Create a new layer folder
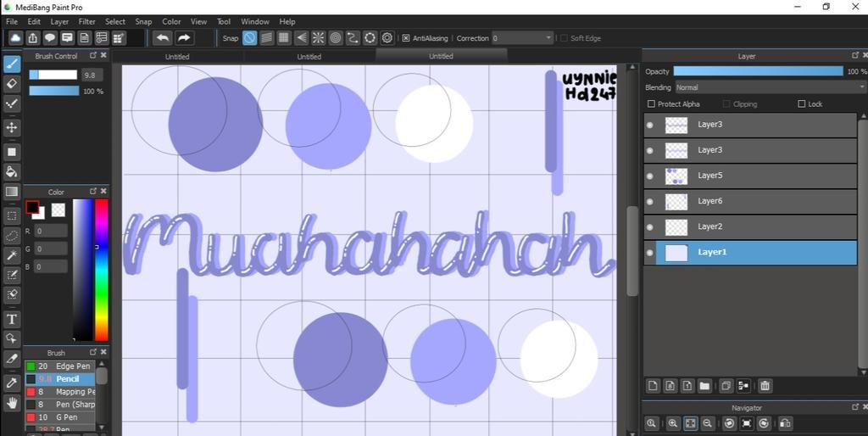The image size is (868, 436). click(704, 386)
